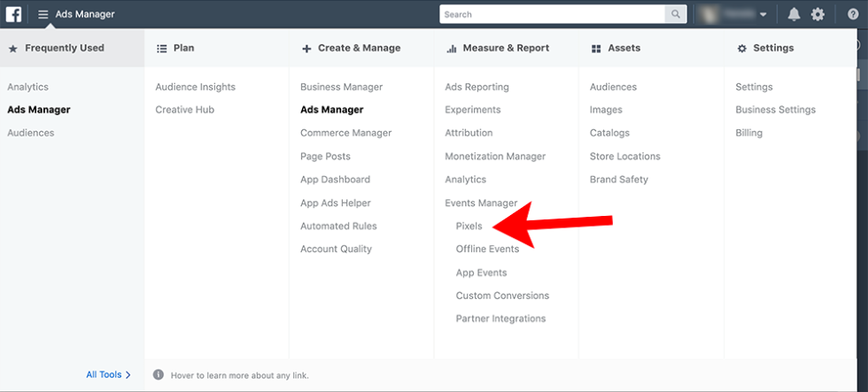Open Audiences under Frequently Used
The height and width of the screenshot is (392, 868).
30,133
